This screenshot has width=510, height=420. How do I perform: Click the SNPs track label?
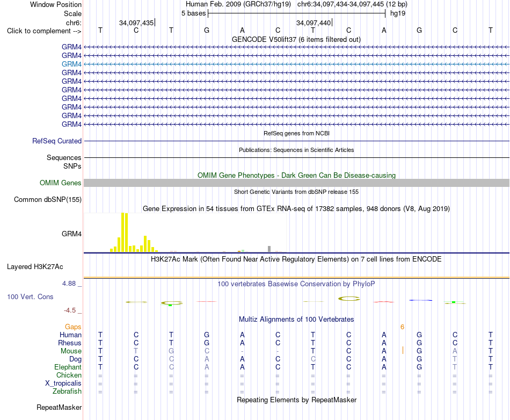tap(72, 166)
